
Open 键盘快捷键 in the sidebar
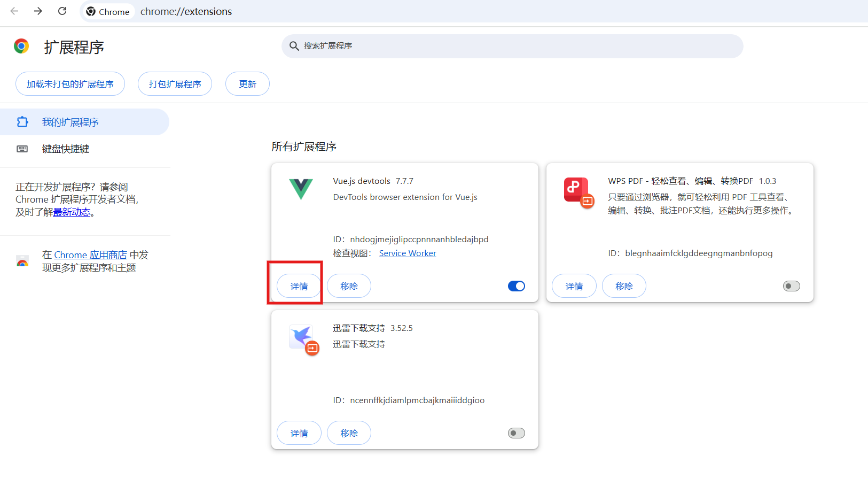[84, 149]
